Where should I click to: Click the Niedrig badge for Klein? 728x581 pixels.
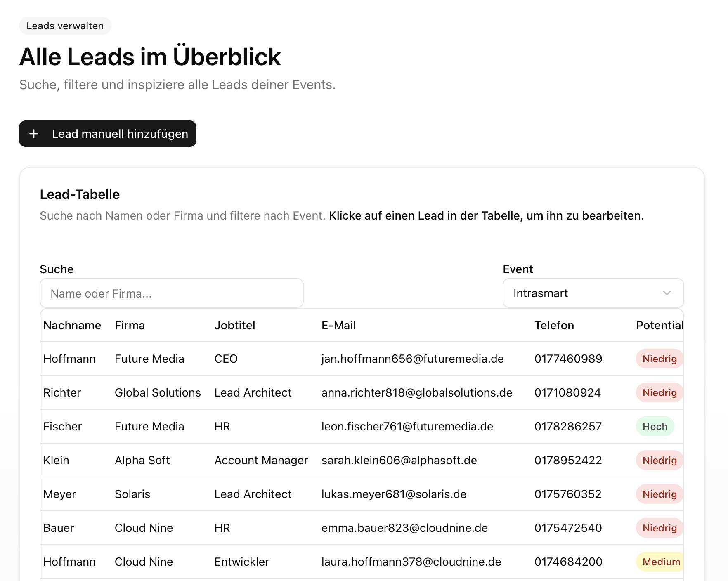coord(659,460)
